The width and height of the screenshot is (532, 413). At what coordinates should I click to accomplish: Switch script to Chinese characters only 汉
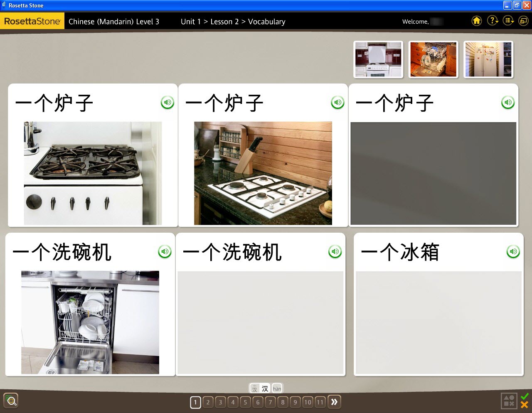[x=265, y=388]
